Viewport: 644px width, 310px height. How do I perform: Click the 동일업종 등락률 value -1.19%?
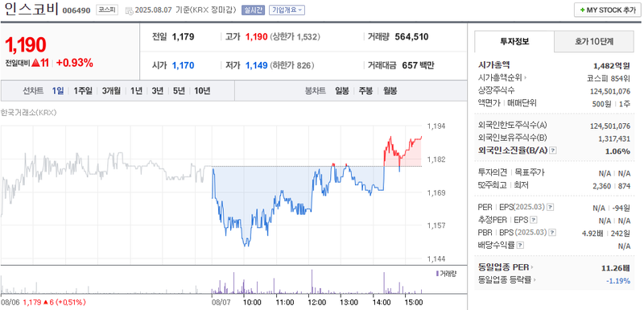pyautogui.click(x=618, y=281)
